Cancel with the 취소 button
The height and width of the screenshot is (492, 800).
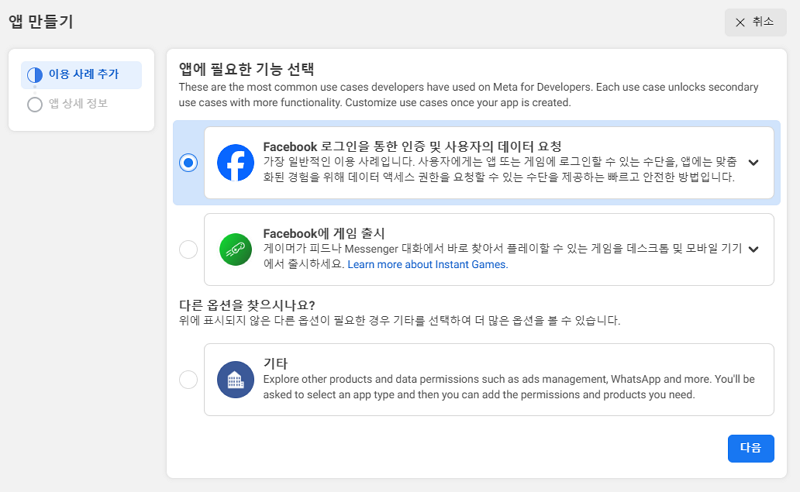(756, 22)
